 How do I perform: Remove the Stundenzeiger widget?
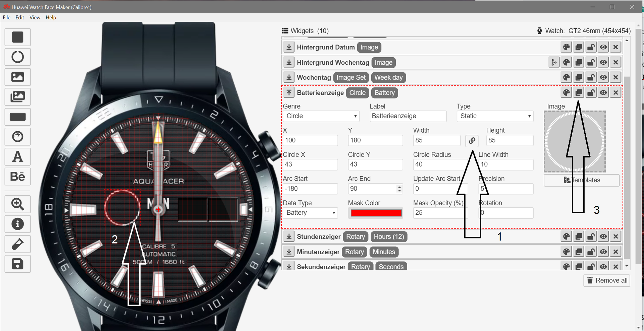pos(616,237)
